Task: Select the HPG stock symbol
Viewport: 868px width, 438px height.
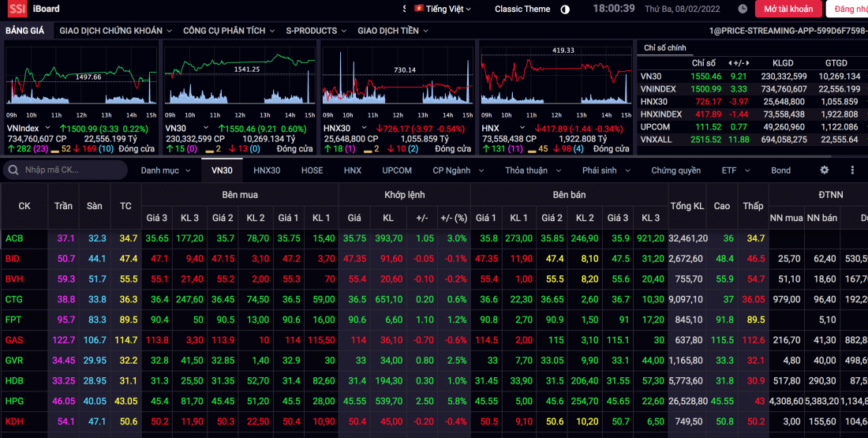Action: click(14, 401)
